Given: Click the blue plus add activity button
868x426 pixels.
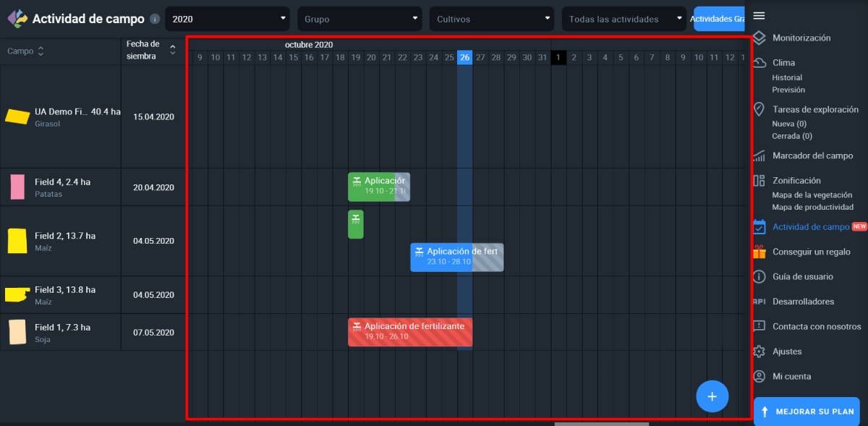Looking at the screenshot, I should tap(712, 396).
